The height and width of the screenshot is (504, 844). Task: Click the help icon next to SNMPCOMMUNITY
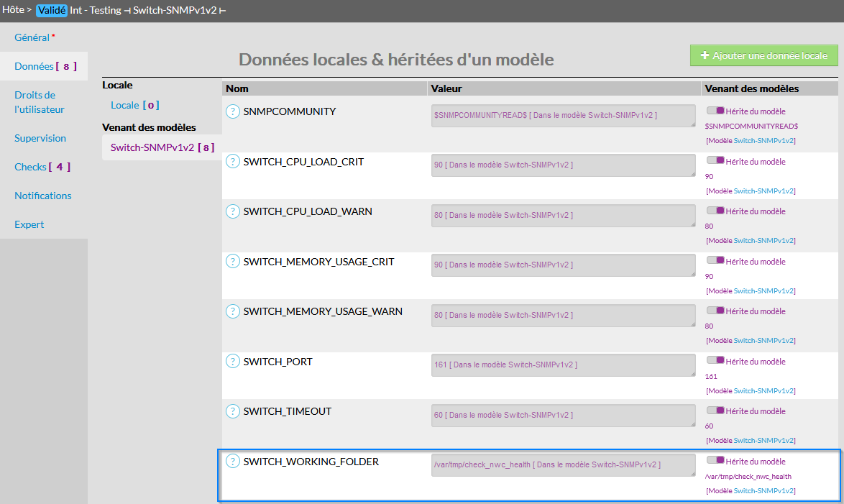(232, 111)
